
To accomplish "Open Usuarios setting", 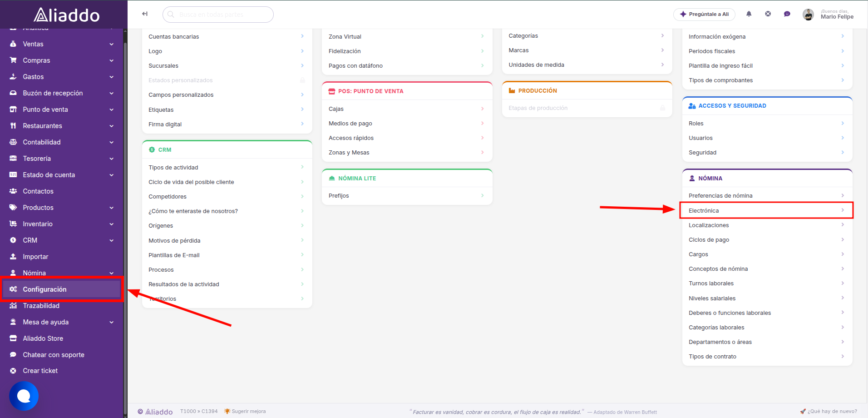I will coord(767,138).
